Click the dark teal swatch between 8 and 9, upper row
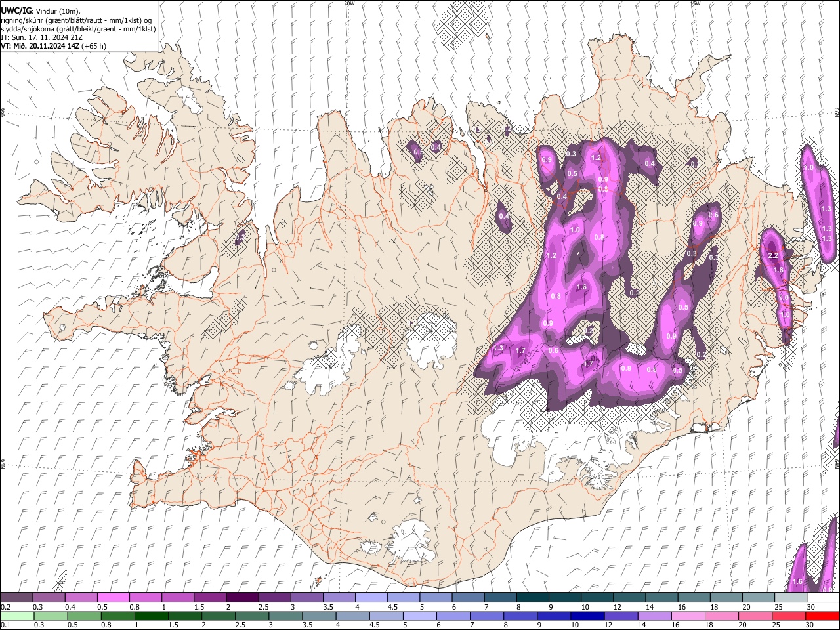 point(532,597)
